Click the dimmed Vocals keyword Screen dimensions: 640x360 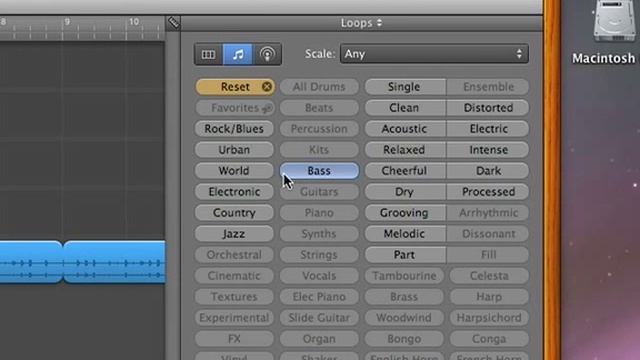(x=319, y=276)
